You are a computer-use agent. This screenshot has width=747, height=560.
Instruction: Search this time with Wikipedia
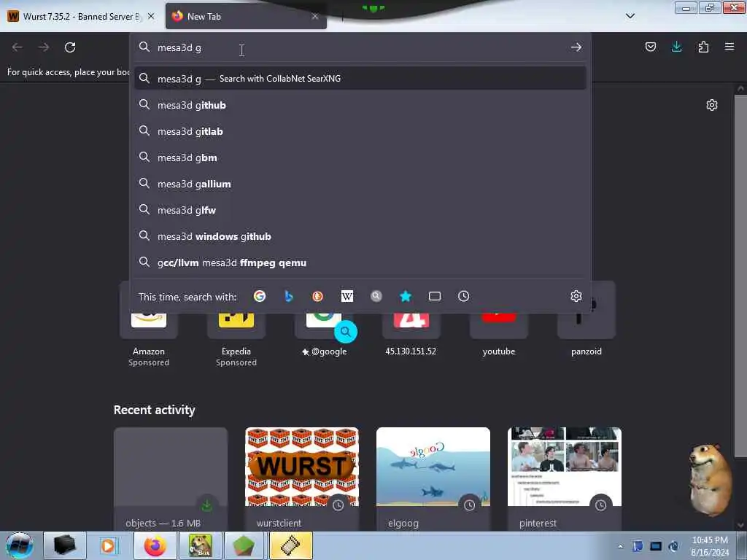pos(347,296)
